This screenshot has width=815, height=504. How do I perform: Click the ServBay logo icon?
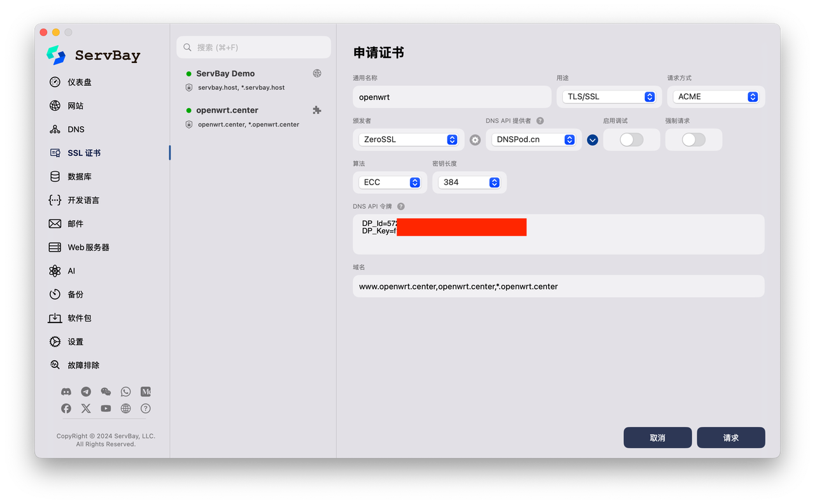[x=56, y=55]
